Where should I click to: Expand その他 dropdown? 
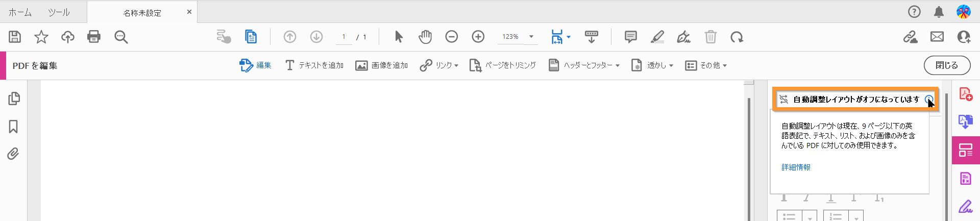(x=724, y=65)
